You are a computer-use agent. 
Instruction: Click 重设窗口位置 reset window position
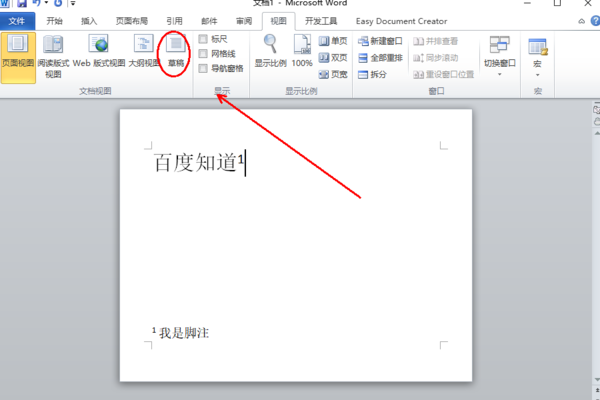(x=443, y=75)
